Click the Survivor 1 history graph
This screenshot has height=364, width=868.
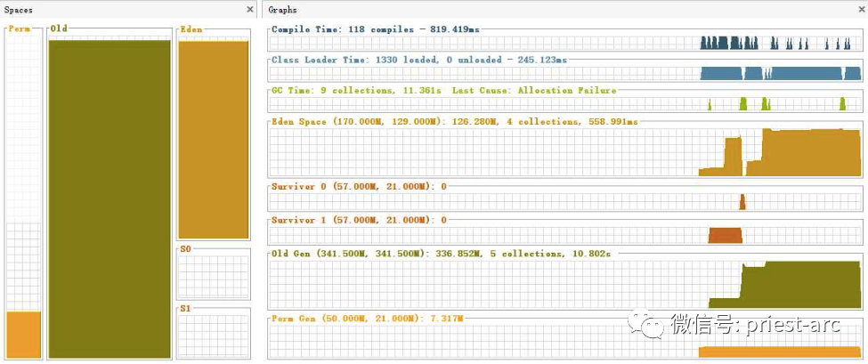point(565,235)
